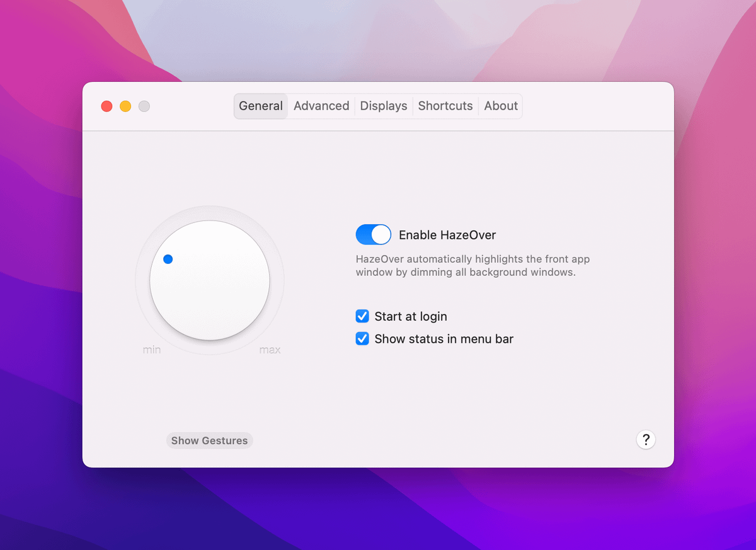Toggle the Enable HazeOver switch
This screenshot has height=550, width=756.
[373, 235]
